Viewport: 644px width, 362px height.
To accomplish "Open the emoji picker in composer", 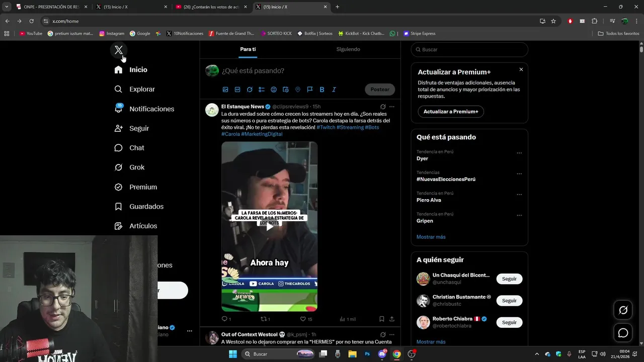I will tap(274, 89).
